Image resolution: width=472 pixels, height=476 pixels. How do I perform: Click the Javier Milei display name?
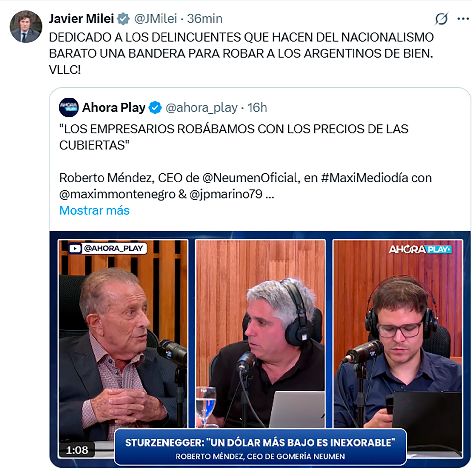81,19
